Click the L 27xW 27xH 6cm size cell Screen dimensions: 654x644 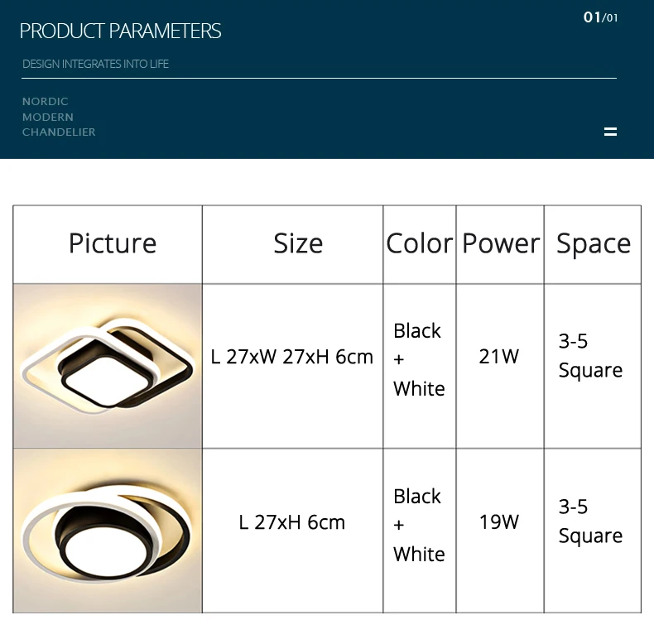292,357
